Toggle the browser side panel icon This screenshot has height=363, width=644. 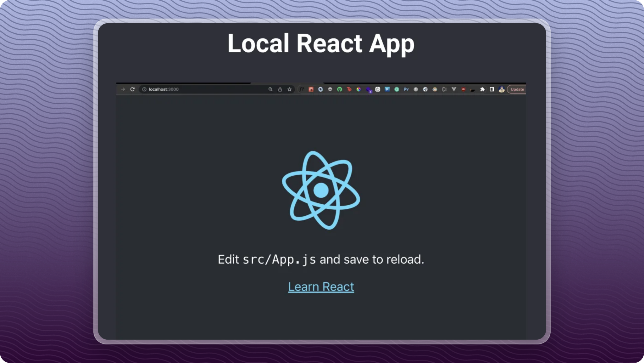click(x=492, y=89)
